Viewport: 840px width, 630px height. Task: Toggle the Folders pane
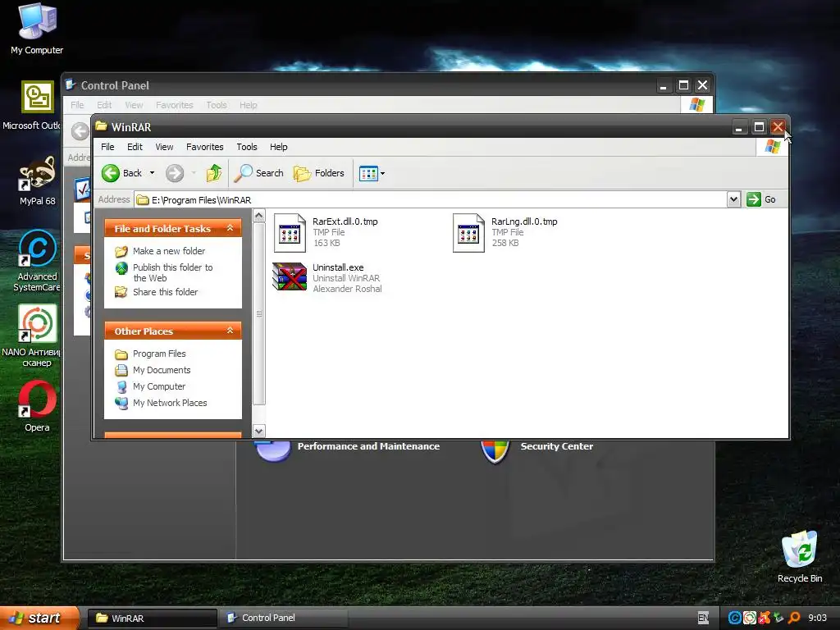[x=319, y=173]
